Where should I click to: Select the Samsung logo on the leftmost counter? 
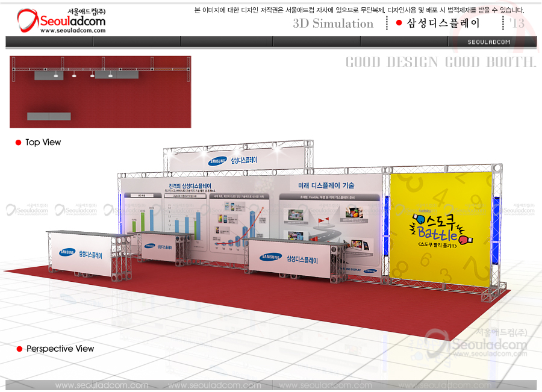point(67,253)
